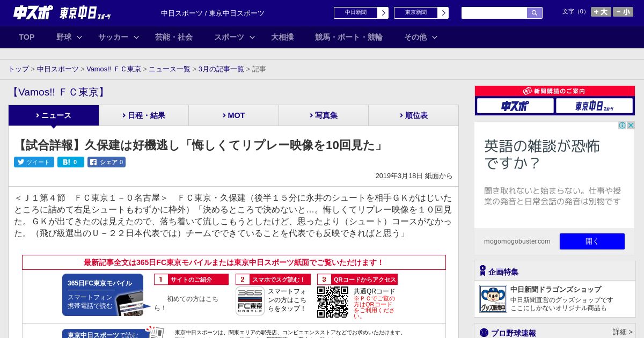Click the Hatena B! bookmark button

71,162
